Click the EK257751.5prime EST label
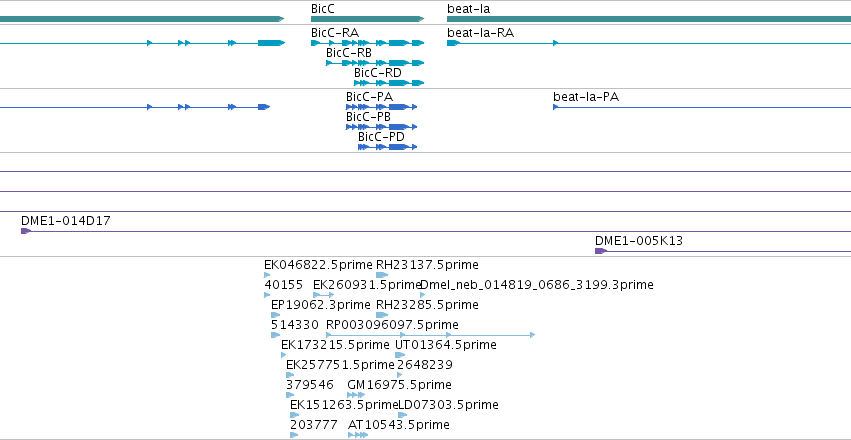Screen dimensions: 851x440 click(340, 365)
